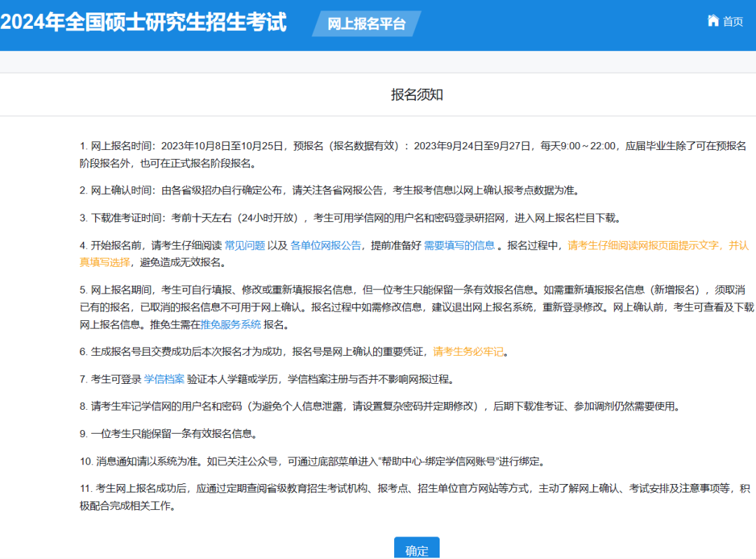756x559 pixels.
Task: Open the 需要填写的信息 link
Action: [x=459, y=245]
